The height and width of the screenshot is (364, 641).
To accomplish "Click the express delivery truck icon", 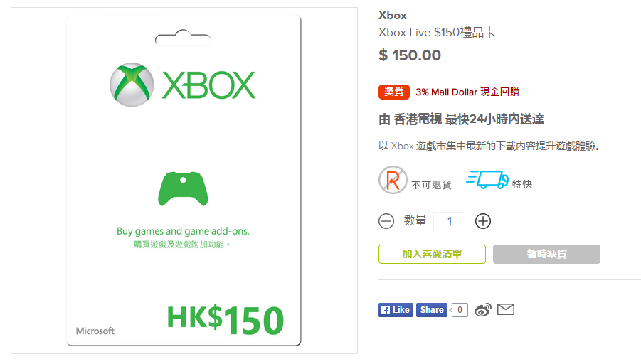I will 487,180.
